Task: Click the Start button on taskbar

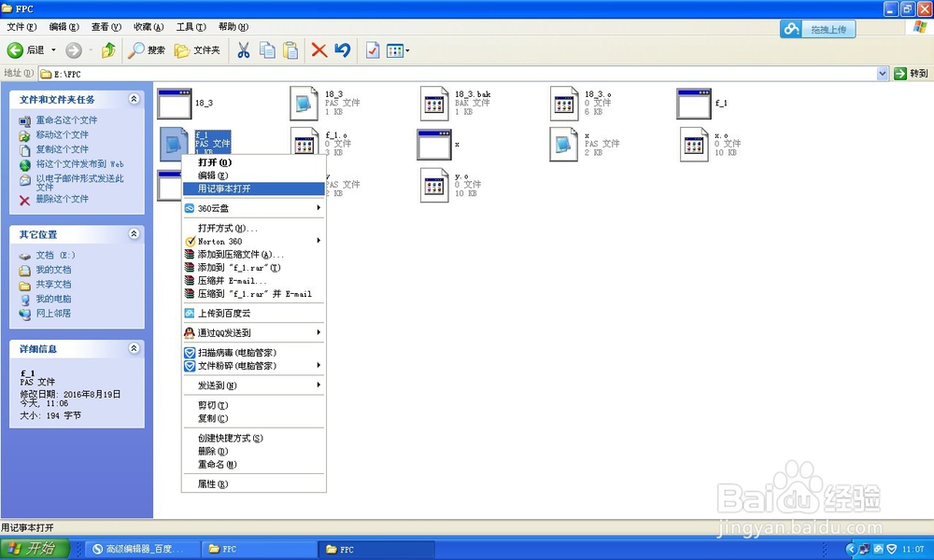Action: click(x=35, y=549)
